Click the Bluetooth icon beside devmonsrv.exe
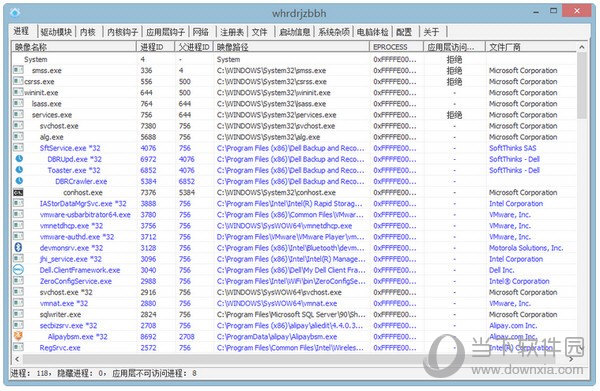Viewport: 600px width, 391px height. 18,248
